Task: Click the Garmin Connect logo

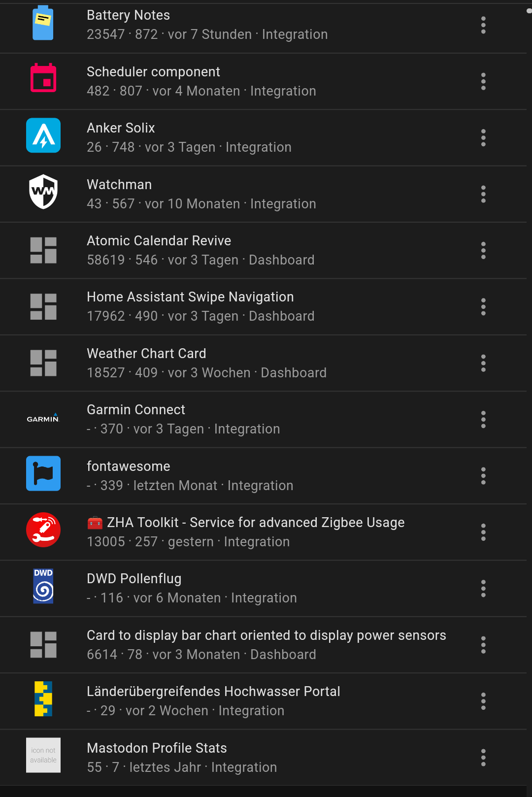Action: click(x=43, y=419)
